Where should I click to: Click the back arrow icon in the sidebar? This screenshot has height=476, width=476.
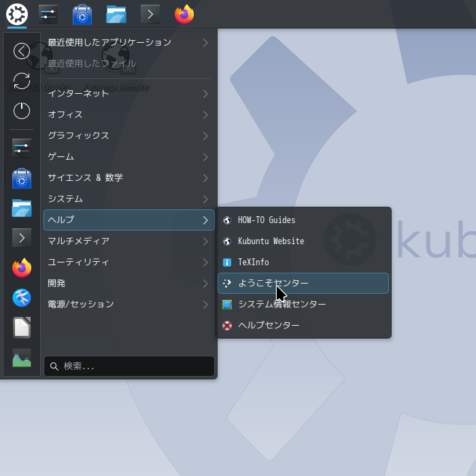pos(22,51)
